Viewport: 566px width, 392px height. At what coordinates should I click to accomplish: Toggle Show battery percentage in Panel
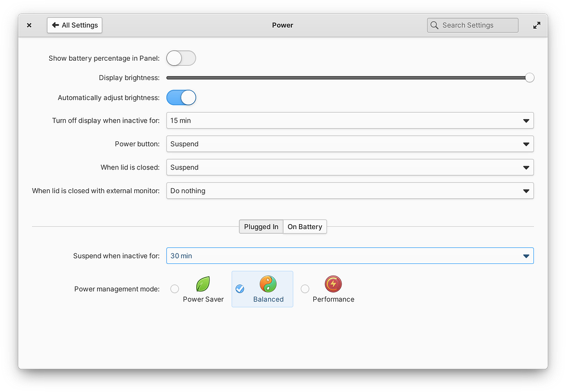(x=181, y=58)
